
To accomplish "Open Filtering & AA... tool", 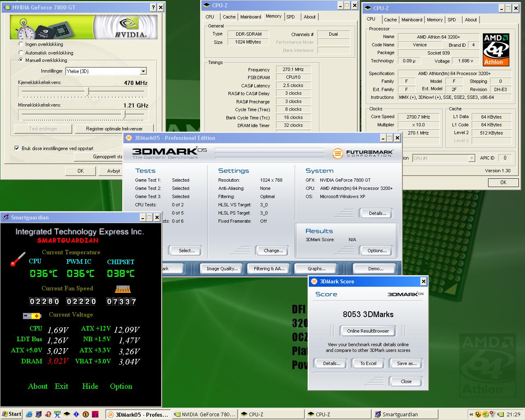I will pos(269,269).
